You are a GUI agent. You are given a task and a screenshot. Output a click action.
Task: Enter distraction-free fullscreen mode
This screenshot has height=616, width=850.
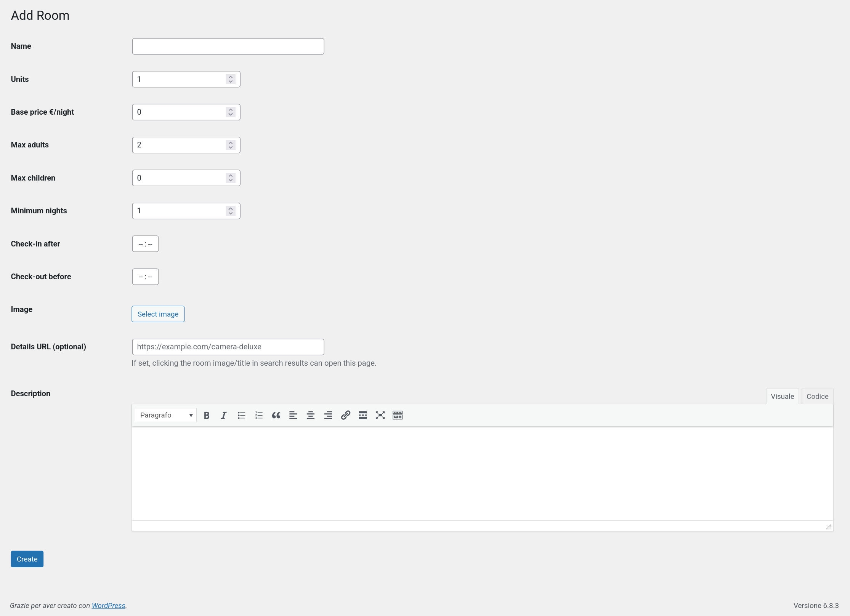[380, 415]
